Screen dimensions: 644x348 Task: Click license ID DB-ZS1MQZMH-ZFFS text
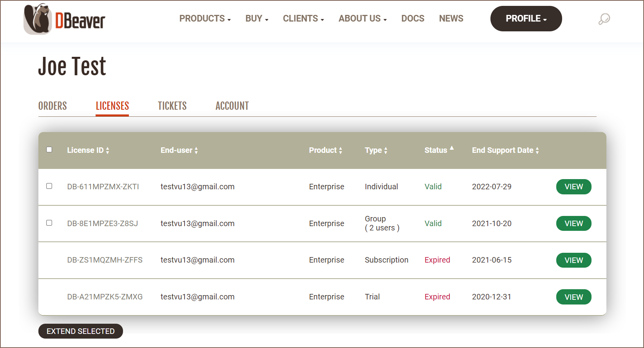pyautogui.click(x=105, y=260)
